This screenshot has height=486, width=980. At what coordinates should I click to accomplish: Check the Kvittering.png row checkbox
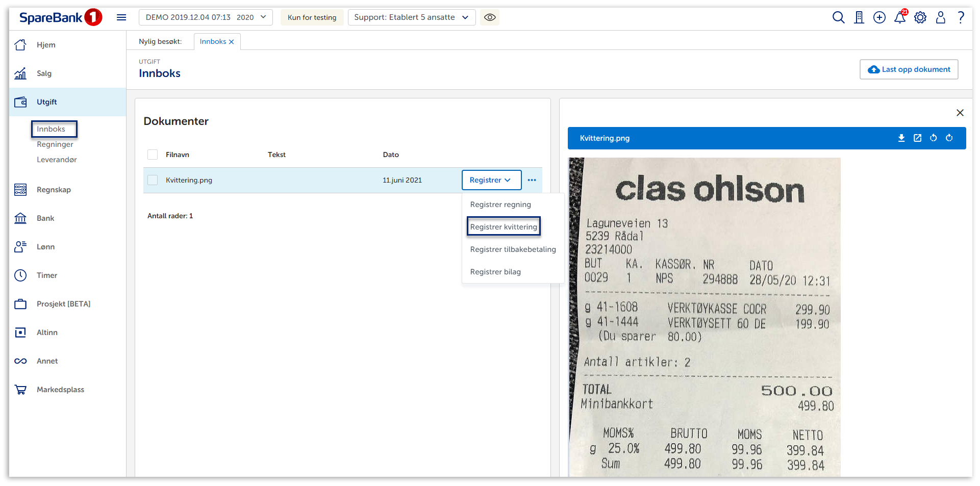click(153, 180)
